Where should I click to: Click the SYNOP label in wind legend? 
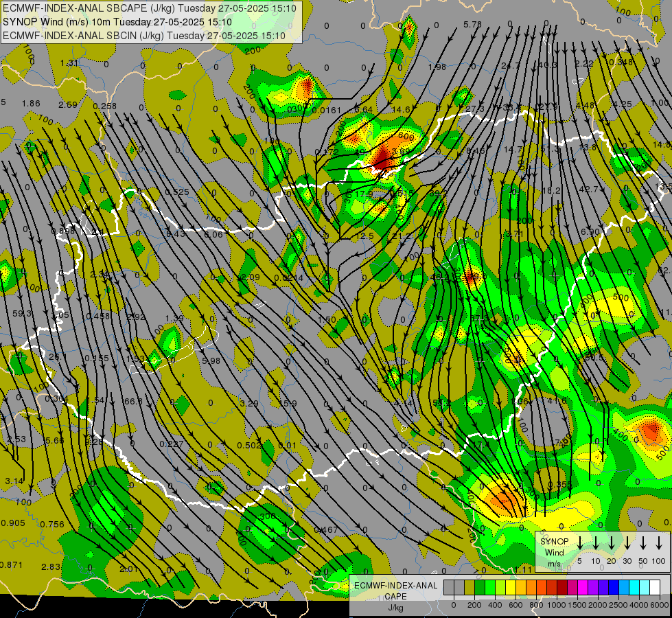coord(554,542)
